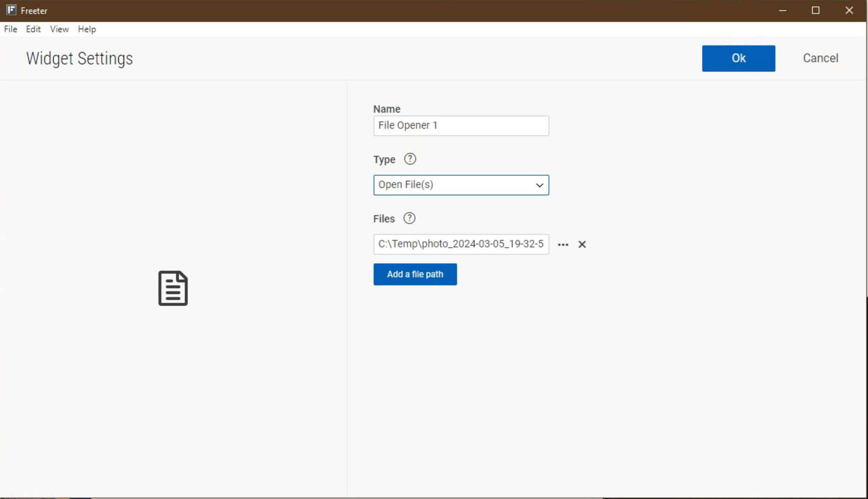Open the Edit menu
The height and width of the screenshot is (499, 868).
(33, 29)
